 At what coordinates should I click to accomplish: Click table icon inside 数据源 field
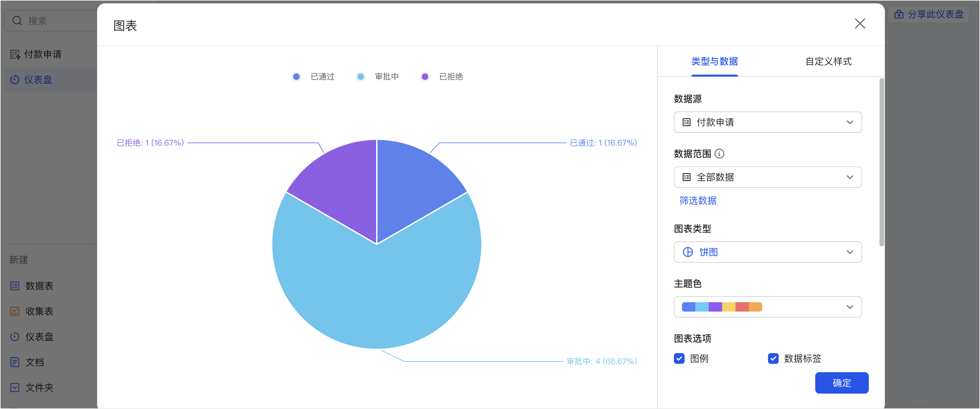(686, 122)
